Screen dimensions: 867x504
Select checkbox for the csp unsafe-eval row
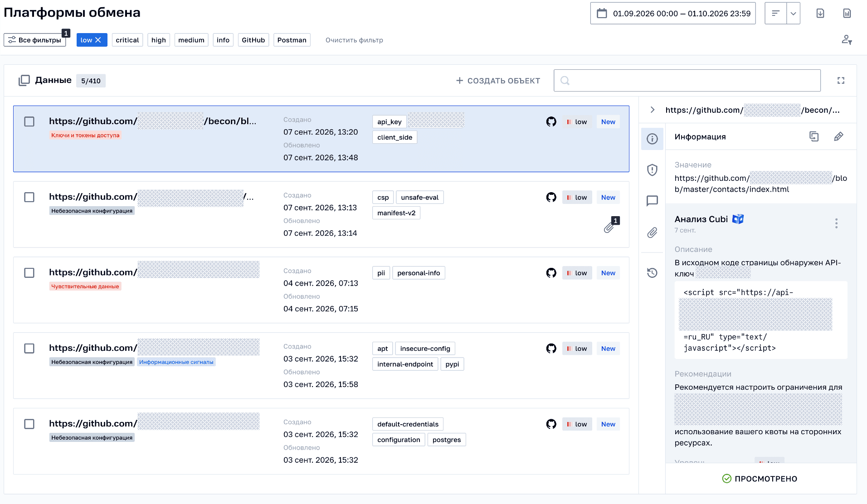point(29,197)
